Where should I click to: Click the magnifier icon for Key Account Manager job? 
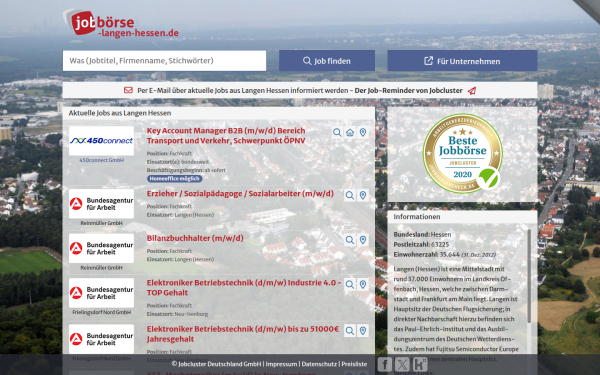pos(337,133)
